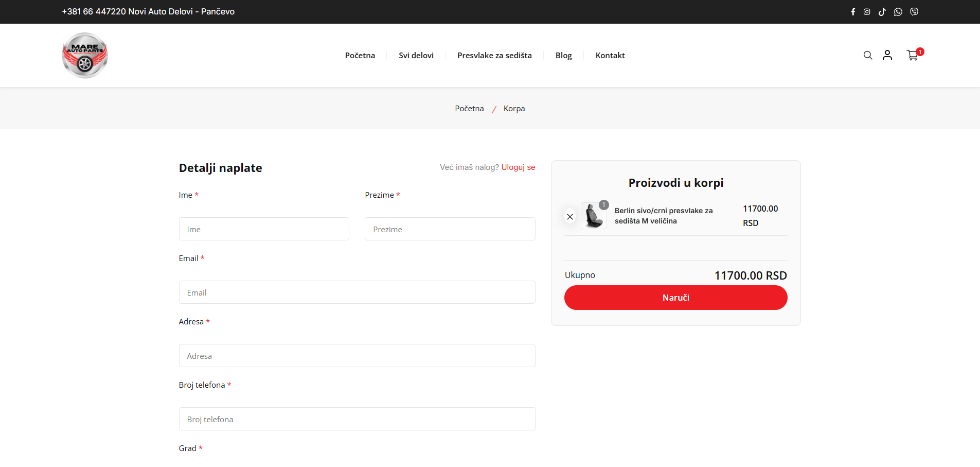Screen dimensions: 980x467
Task: Click the Mare Auto Parts logo
Action: 85,56
